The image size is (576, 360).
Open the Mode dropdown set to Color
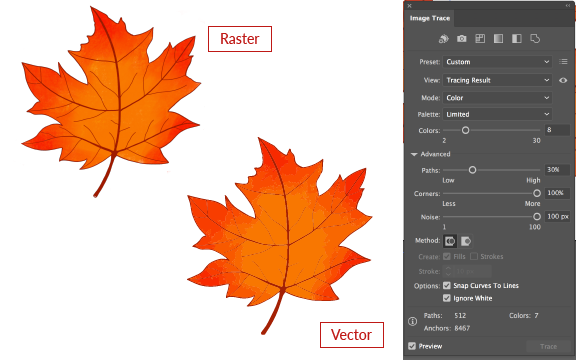497,98
